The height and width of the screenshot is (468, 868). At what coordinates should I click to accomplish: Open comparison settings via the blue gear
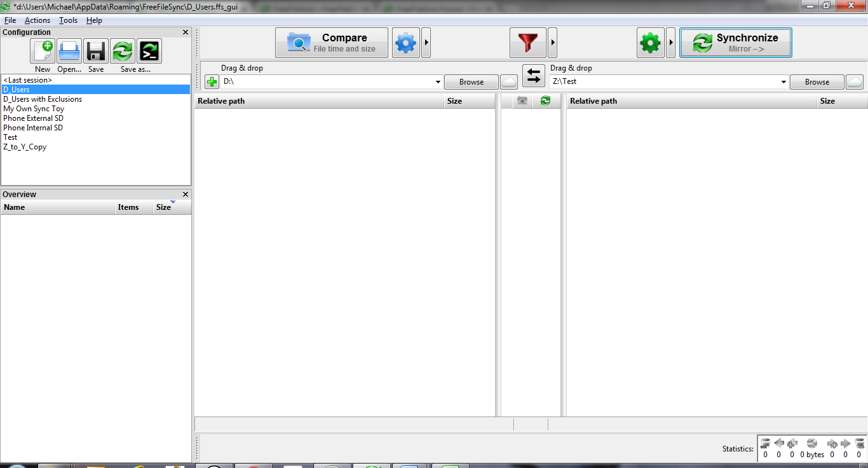pyautogui.click(x=405, y=43)
